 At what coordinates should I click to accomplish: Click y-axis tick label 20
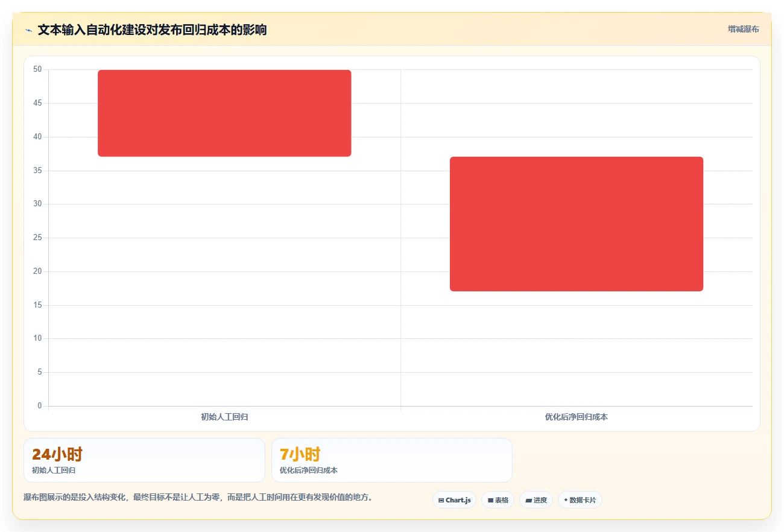(37, 271)
